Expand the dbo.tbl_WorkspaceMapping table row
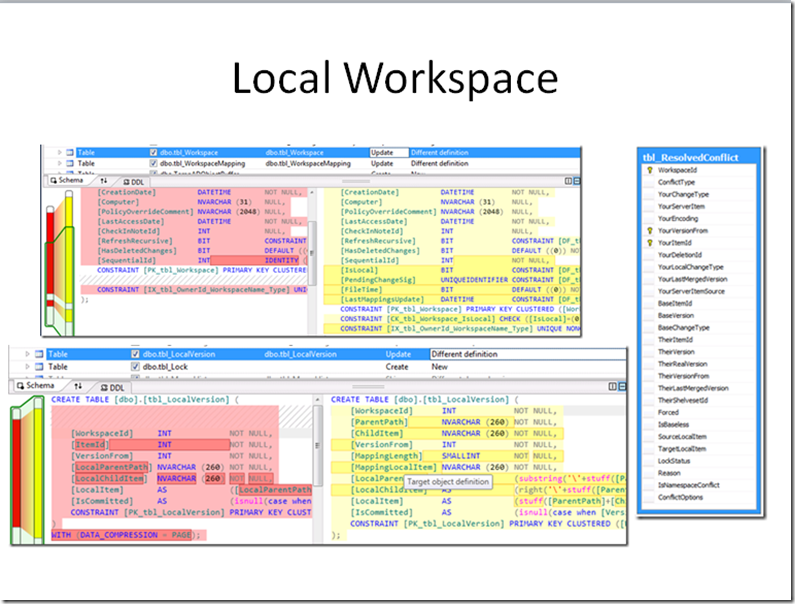This screenshot has height=604, width=795. point(59,163)
